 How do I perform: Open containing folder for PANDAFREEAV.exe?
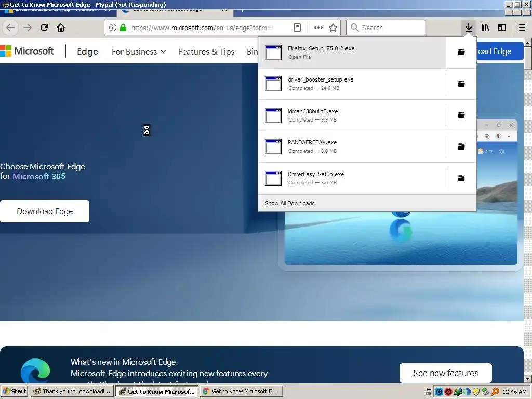pos(461,147)
